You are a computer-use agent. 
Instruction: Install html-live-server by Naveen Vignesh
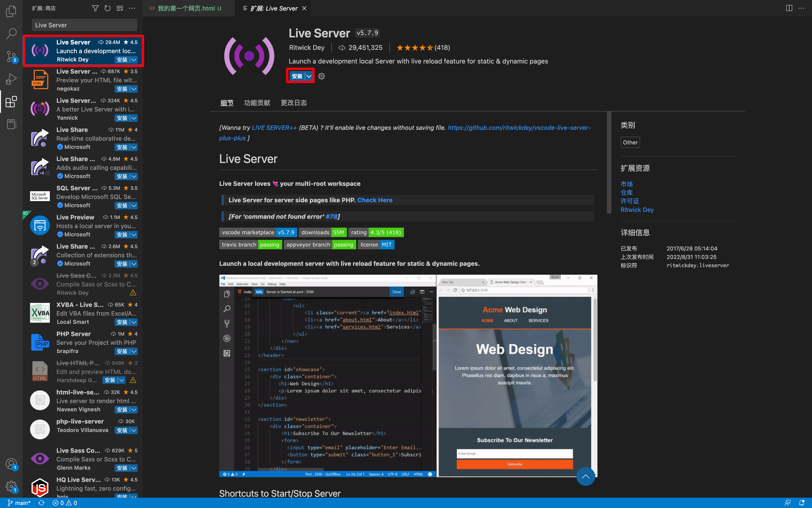click(122, 410)
